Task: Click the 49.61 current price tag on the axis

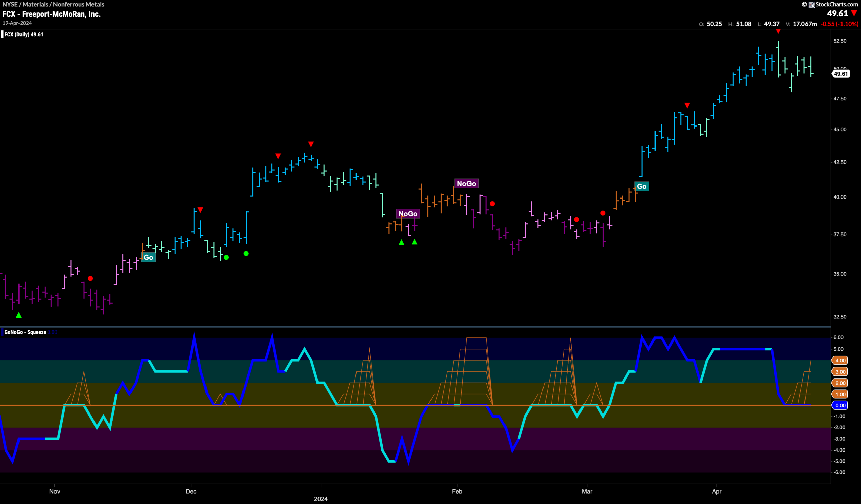Action: point(841,74)
